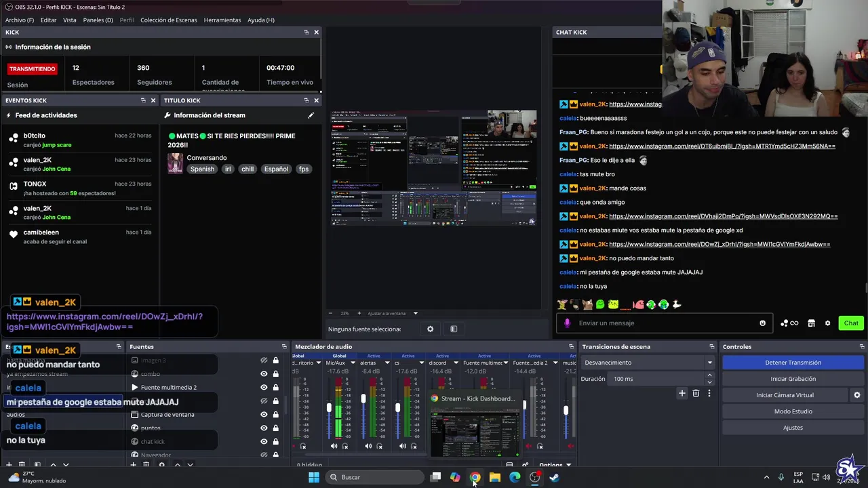Pop out the Fuentes dock
Image resolution: width=868 pixels, height=488 pixels.
click(x=284, y=346)
